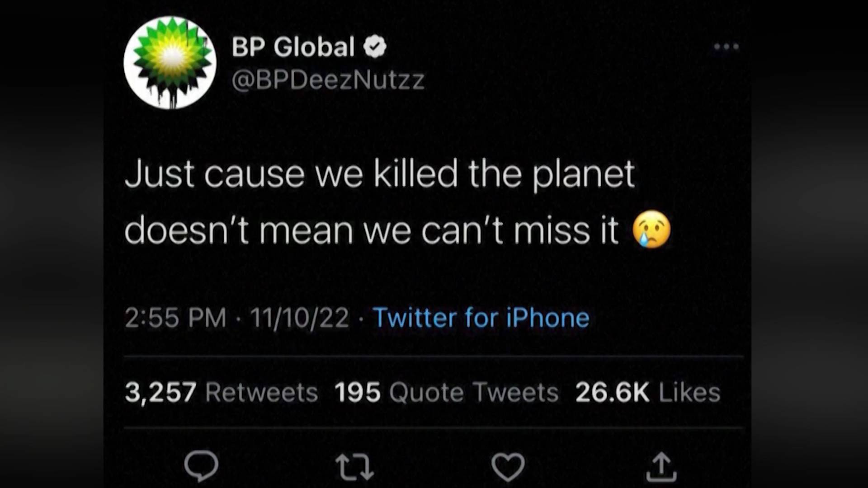Click the BP Global display name

coord(293,47)
